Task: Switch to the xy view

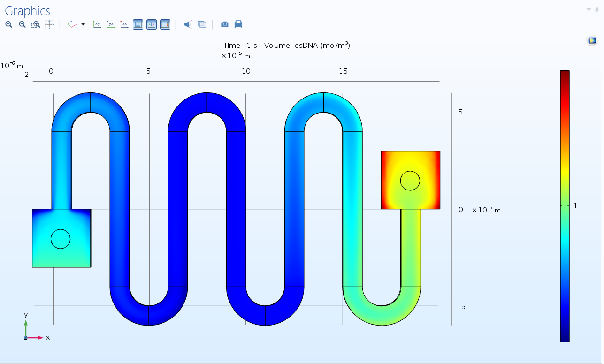Action: [97, 24]
